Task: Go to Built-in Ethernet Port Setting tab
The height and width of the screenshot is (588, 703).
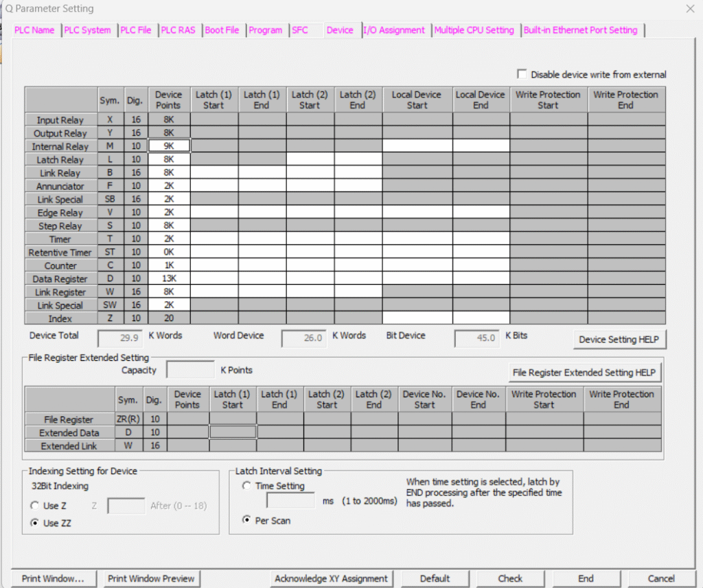Action: pos(580,30)
